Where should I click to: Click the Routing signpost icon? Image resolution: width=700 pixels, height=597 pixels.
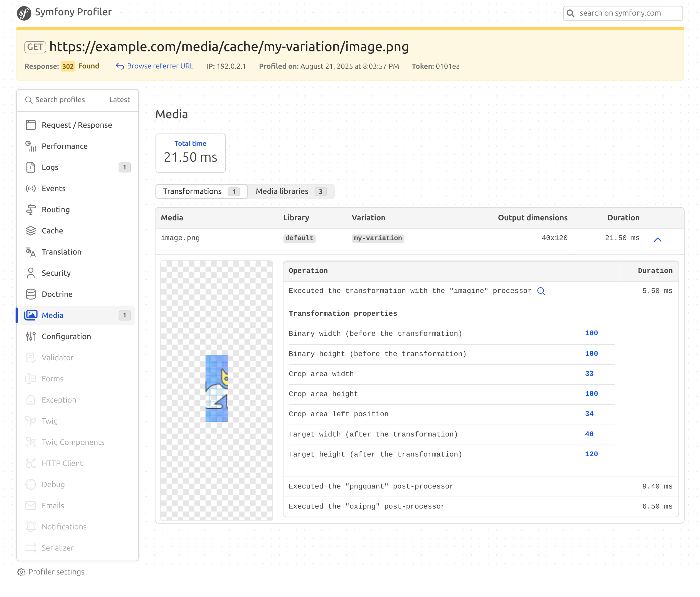tap(31, 209)
